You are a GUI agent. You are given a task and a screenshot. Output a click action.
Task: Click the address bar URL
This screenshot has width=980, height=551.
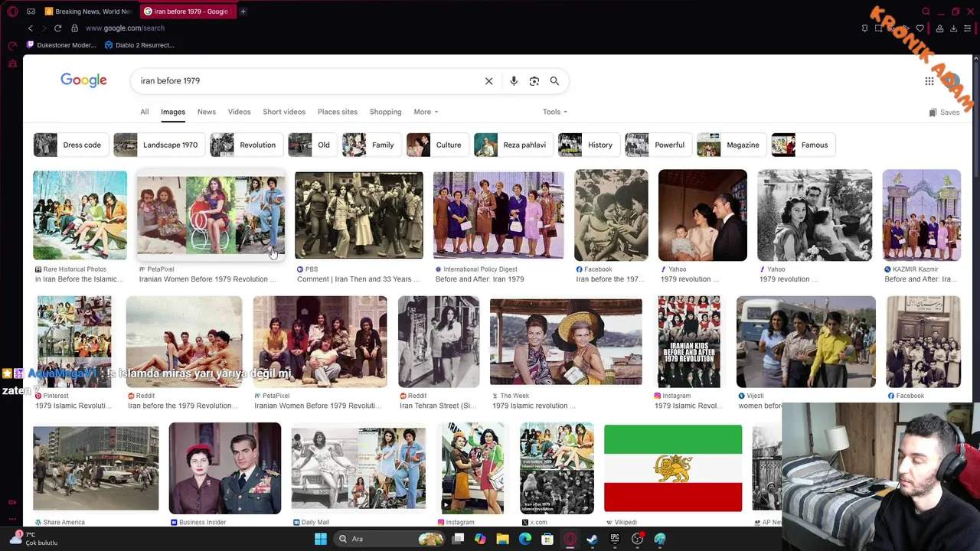(125, 28)
